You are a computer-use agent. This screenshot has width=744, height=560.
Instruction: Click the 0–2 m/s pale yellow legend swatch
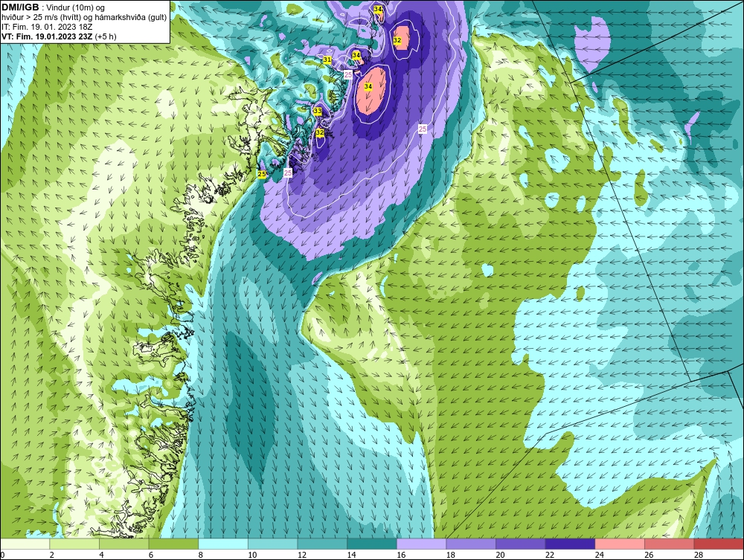click(25, 544)
